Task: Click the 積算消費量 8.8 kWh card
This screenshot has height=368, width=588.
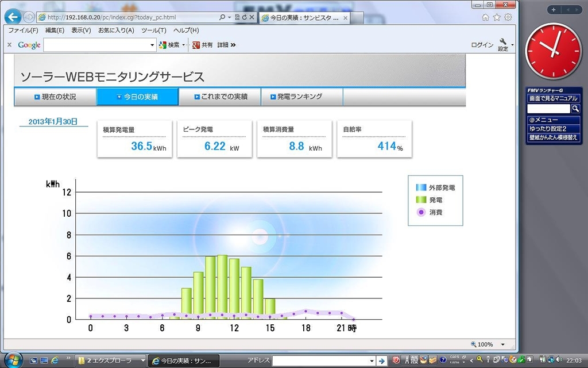Action: 295,139
